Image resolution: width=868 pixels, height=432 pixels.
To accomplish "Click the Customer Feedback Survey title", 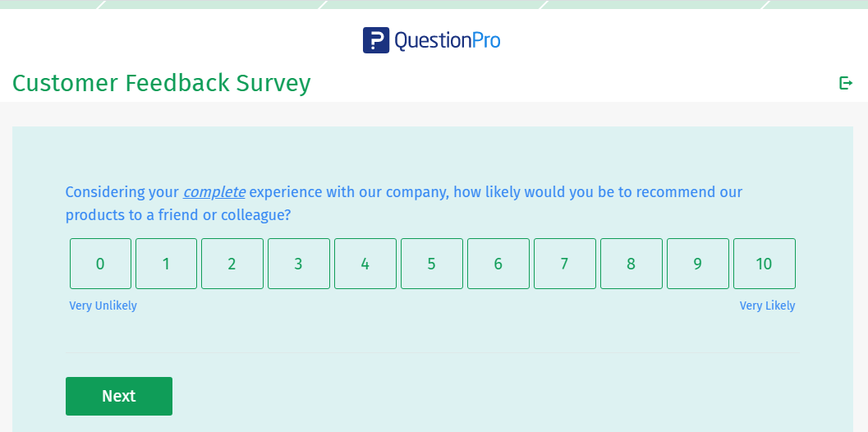I will 162,83.
